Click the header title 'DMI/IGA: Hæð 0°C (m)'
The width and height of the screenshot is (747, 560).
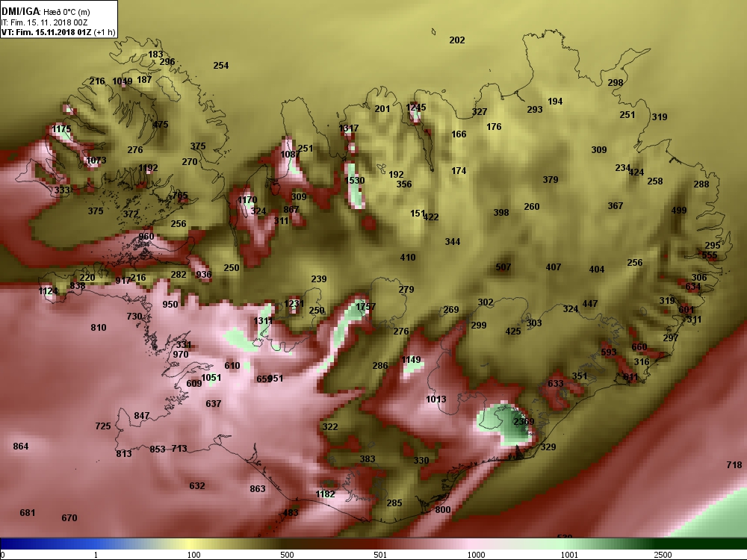pyautogui.click(x=46, y=12)
